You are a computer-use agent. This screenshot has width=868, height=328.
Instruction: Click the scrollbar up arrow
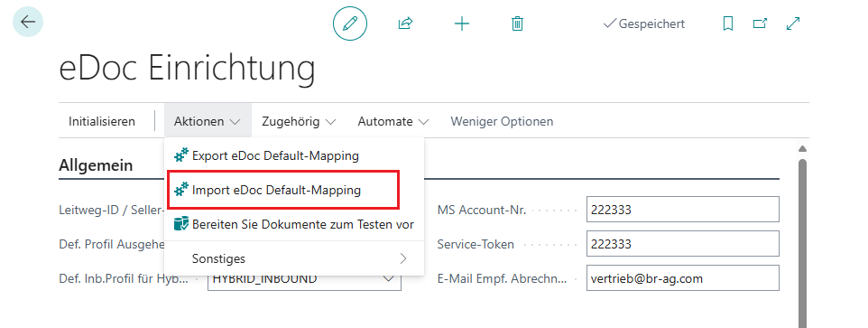802,148
